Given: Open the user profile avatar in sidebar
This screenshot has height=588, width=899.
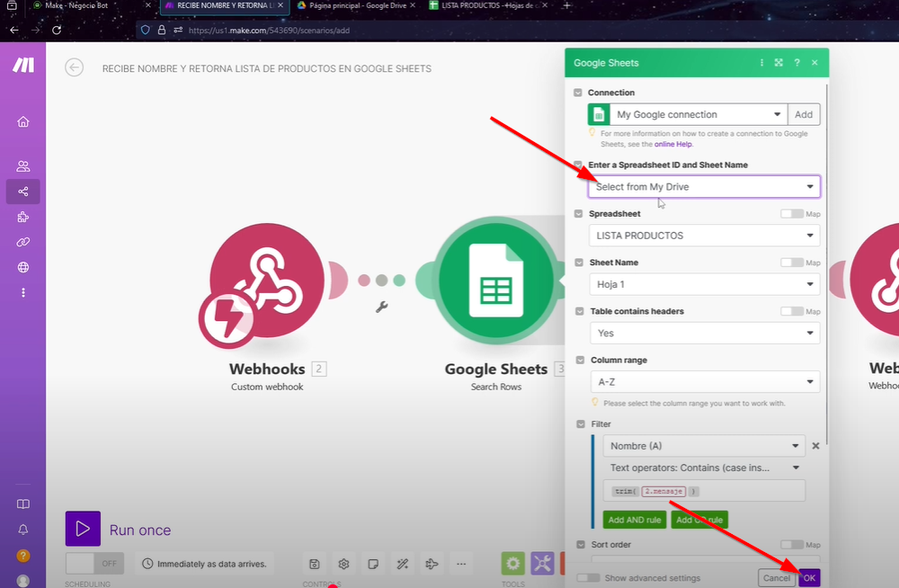Looking at the screenshot, I should click(23, 581).
